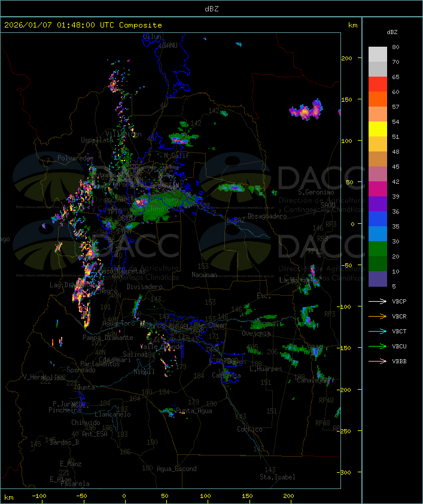The height and width of the screenshot is (504, 423).
Task: Click the 'Nihuil' map label
Action: pyautogui.click(x=144, y=372)
